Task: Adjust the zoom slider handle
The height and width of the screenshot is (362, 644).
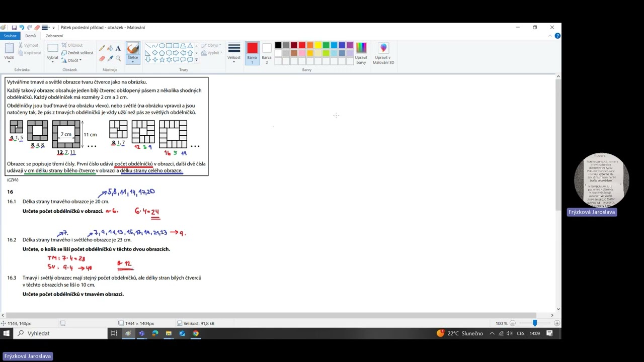Action: point(535,323)
